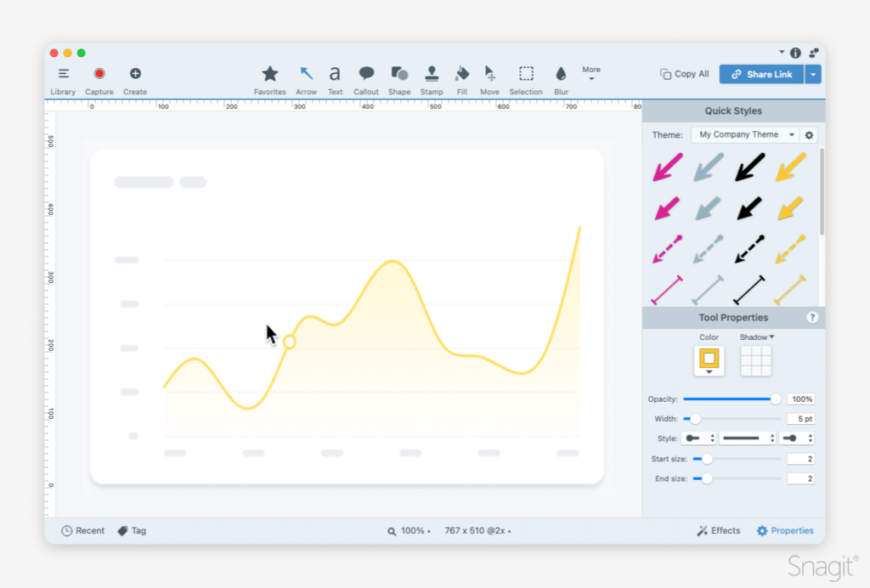Screen dimensions: 870x588
Task: Click the End size value field
Action: [800, 478]
